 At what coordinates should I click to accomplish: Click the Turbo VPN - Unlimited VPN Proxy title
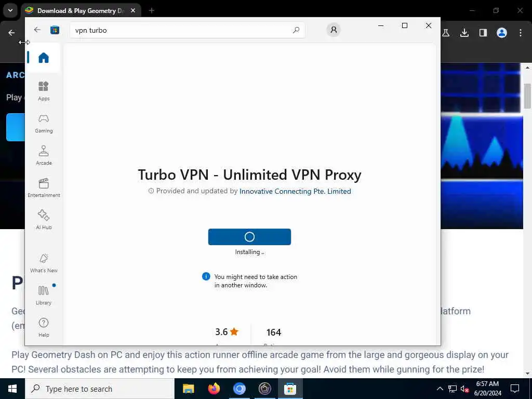click(249, 175)
